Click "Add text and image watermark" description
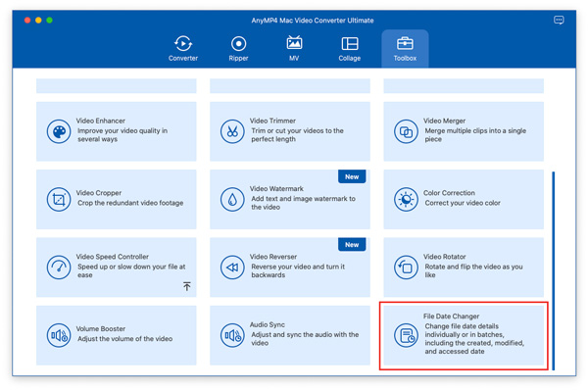 pos(303,203)
